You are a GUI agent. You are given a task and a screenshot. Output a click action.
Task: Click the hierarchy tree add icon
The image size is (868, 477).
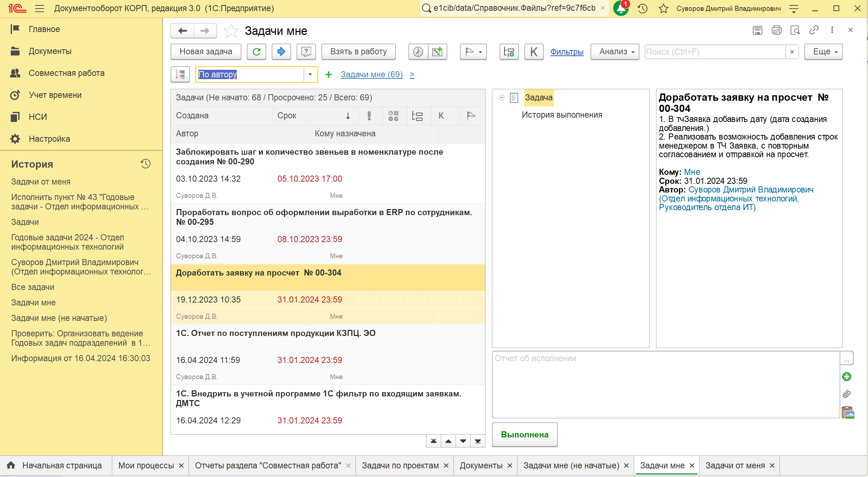click(509, 52)
